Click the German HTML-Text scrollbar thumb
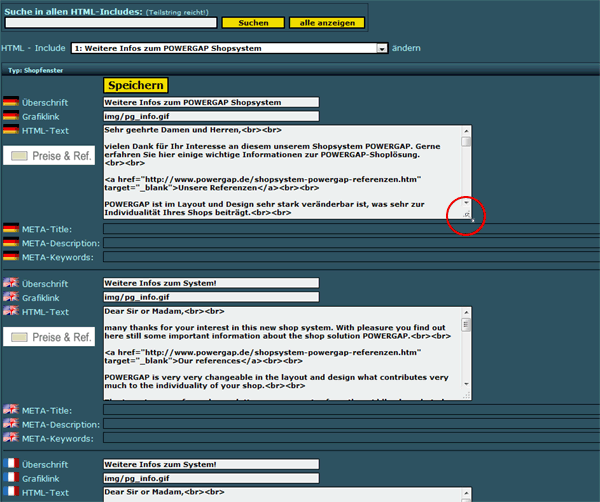The height and width of the screenshot is (502, 600). tap(466, 142)
